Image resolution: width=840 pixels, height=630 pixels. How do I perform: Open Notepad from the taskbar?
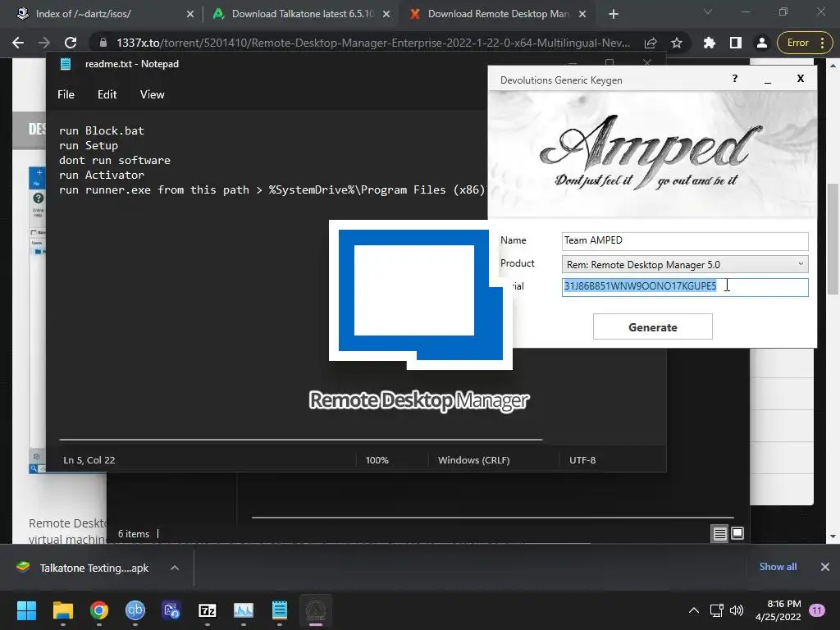[x=280, y=610]
